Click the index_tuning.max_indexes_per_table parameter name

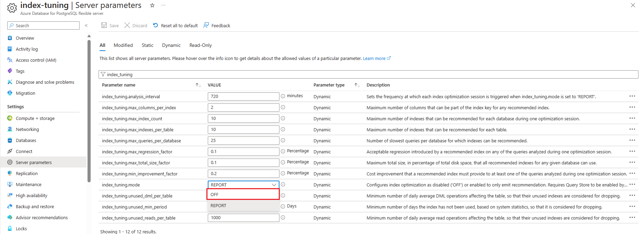pyautogui.click(x=137, y=130)
